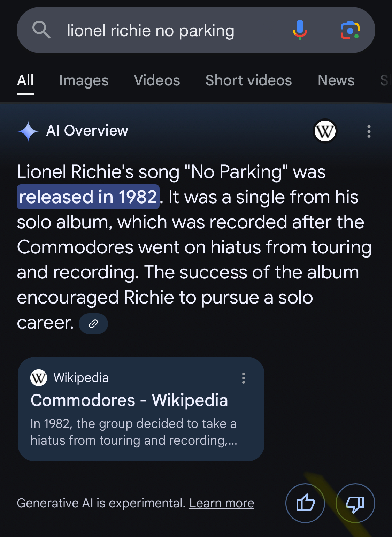Viewport: 392px width, 537px height.
Task: Open Wikipedia source icon in AI Overview header
Action: pyautogui.click(x=325, y=131)
